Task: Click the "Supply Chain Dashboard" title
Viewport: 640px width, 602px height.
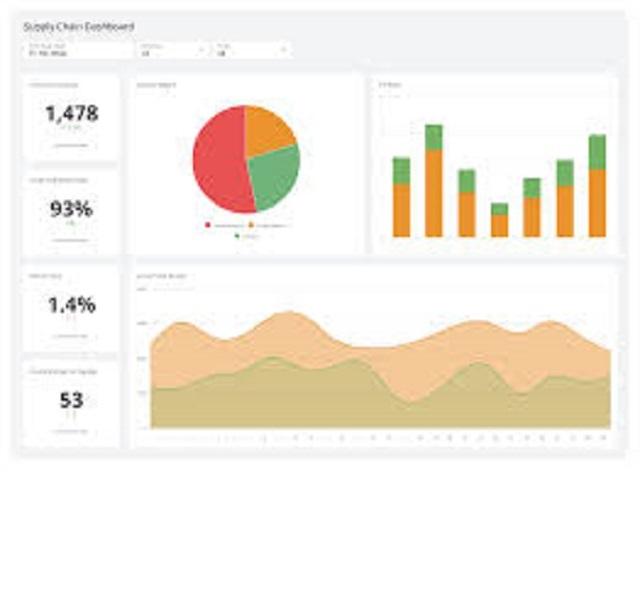Action: click(x=78, y=27)
